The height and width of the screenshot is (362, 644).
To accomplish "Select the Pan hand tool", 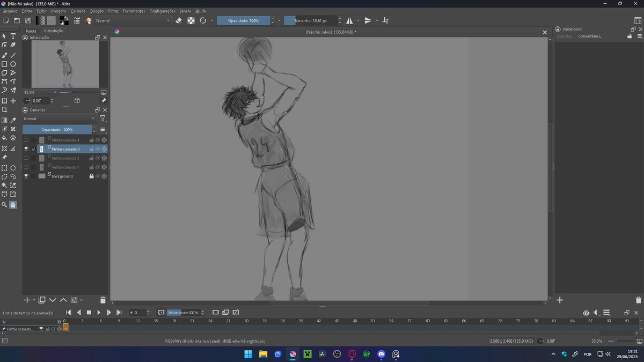I will click(x=13, y=205).
